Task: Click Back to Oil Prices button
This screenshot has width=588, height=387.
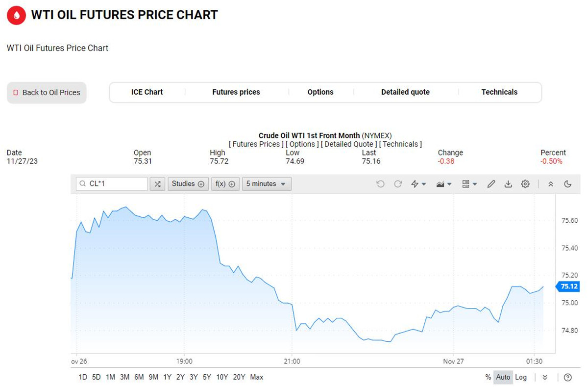Action: 47,93
